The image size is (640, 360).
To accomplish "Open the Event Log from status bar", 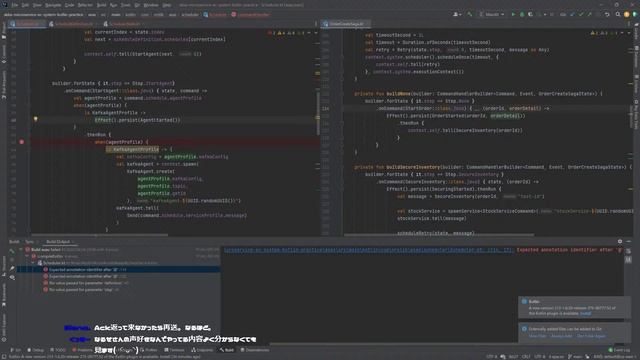I will [620, 350].
